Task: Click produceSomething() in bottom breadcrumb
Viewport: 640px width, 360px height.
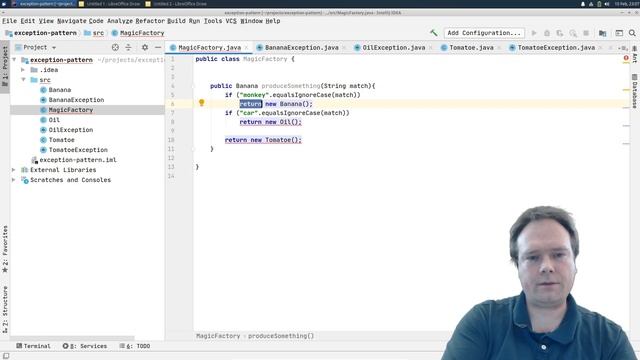Action: (x=281, y=336)
